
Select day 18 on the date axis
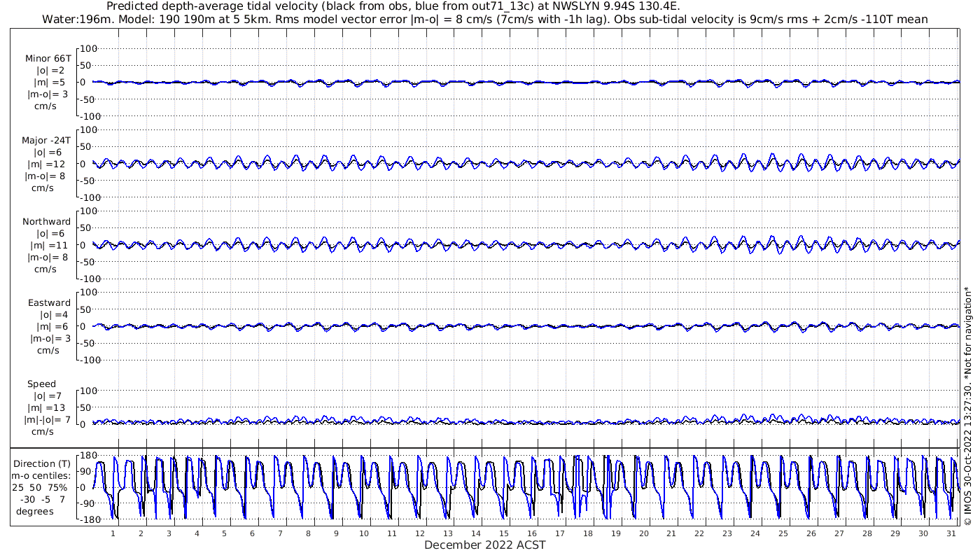point(587,533)
